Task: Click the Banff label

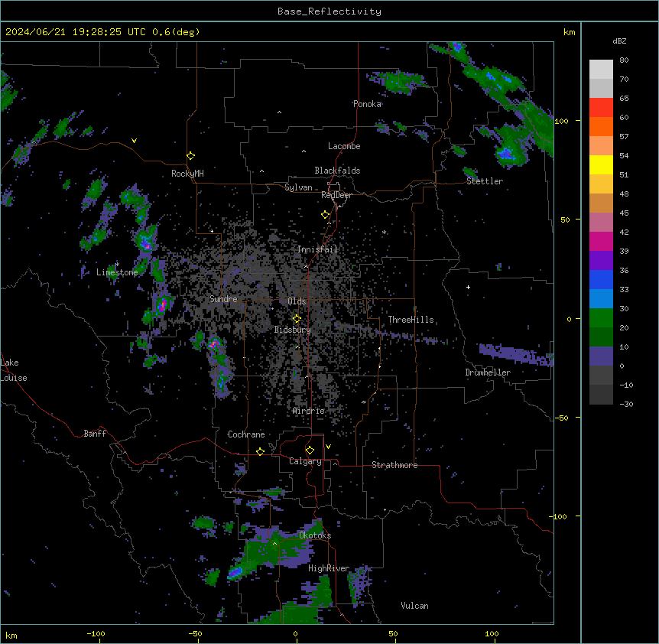Action: [95, 434]
